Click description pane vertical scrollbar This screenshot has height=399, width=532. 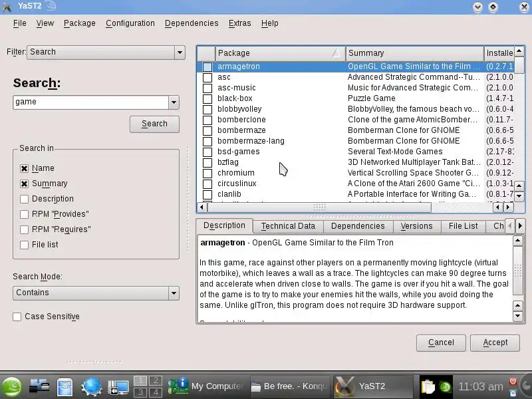coord(518,270)
